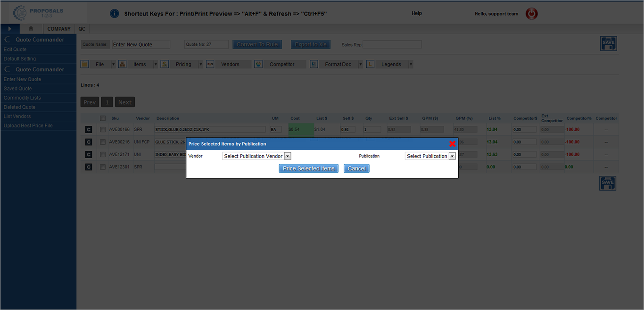Click the Legends L icon
644x310 pixels.
click(370, 64)
